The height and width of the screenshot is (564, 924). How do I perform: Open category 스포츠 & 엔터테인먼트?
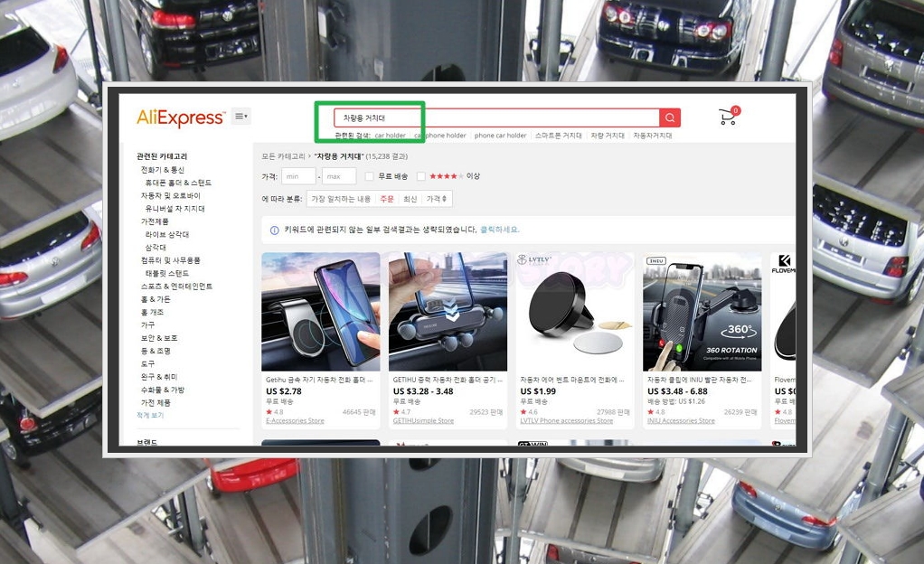pos(176,287)
